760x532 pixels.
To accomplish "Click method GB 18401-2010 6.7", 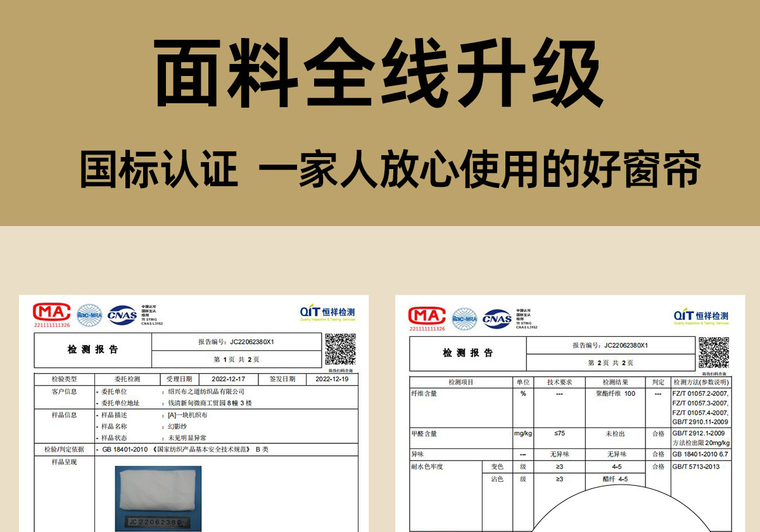I will pos(700,455).
